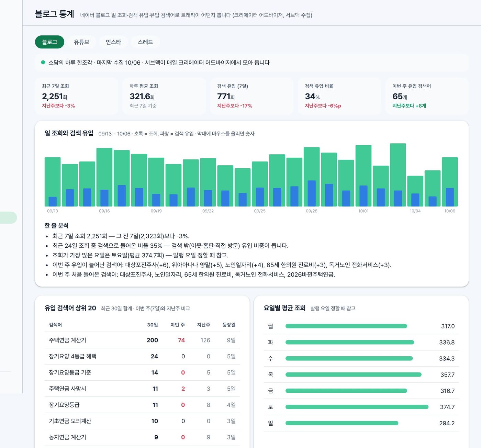Click the 블로그 통계 page heading

pyautogui.click(x=54, y=14)
